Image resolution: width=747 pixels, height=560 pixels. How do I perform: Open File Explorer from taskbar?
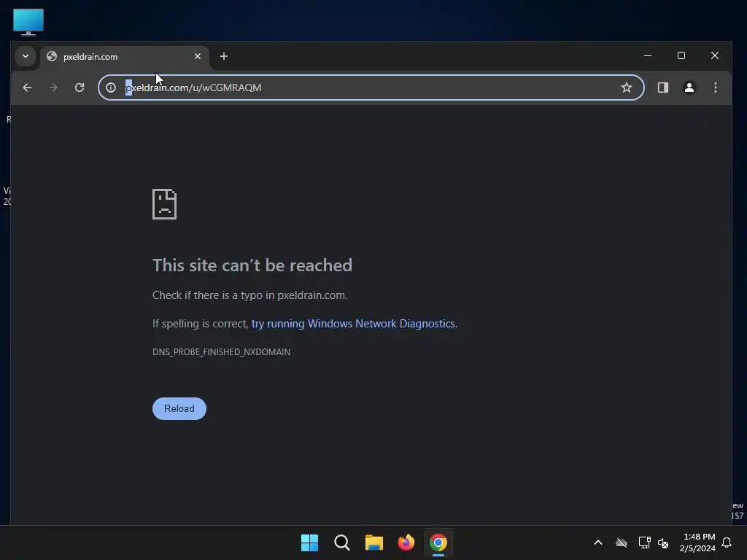click(374, 542)
